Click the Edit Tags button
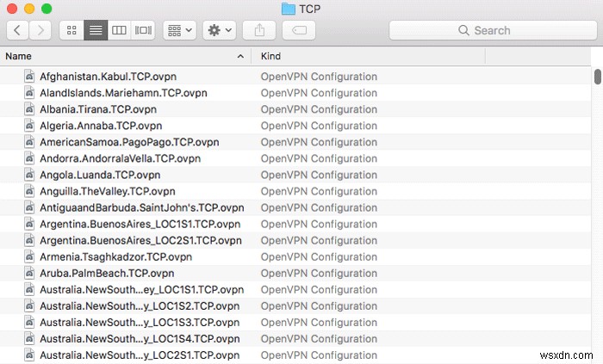 coord(299,30)
